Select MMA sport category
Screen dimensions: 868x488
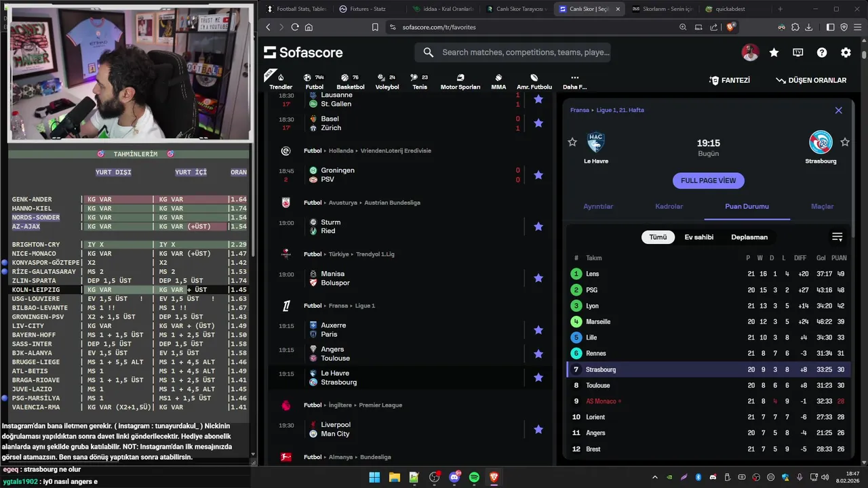(x=498, y=81)
